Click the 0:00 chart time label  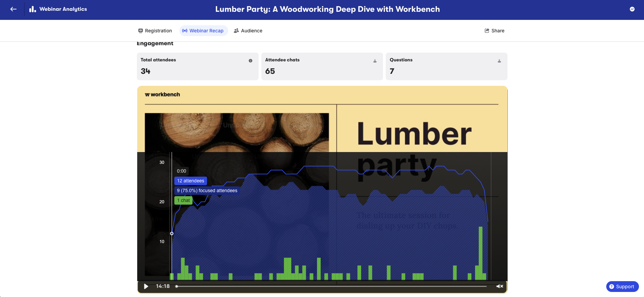click(x=181, y=171)
